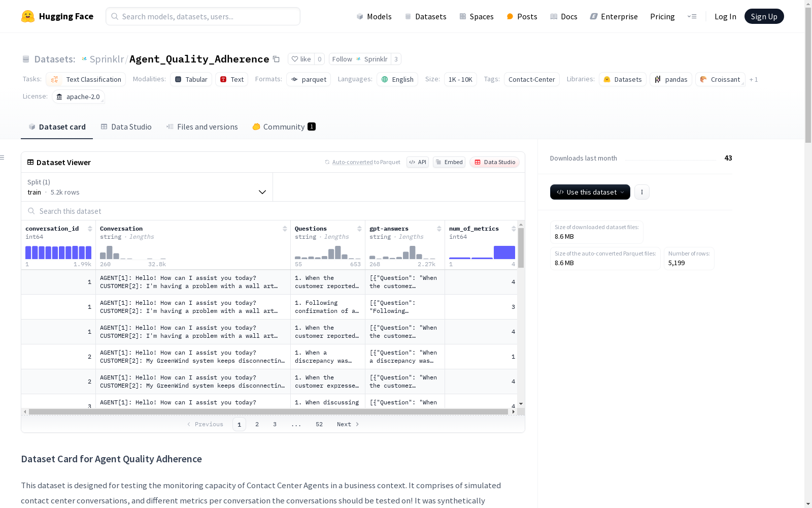Sort the Conversation column
The image size is (812, 508).
[x=285, y=229]
